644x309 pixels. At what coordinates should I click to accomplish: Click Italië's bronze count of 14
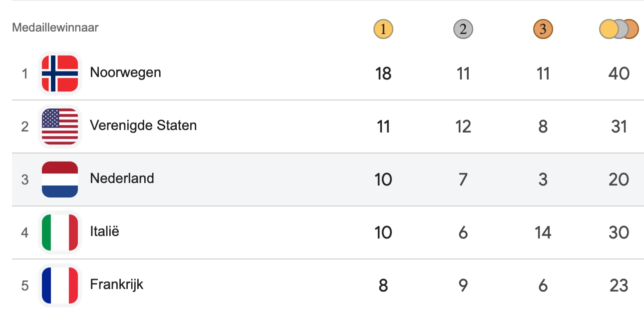[x=543, y=233]
